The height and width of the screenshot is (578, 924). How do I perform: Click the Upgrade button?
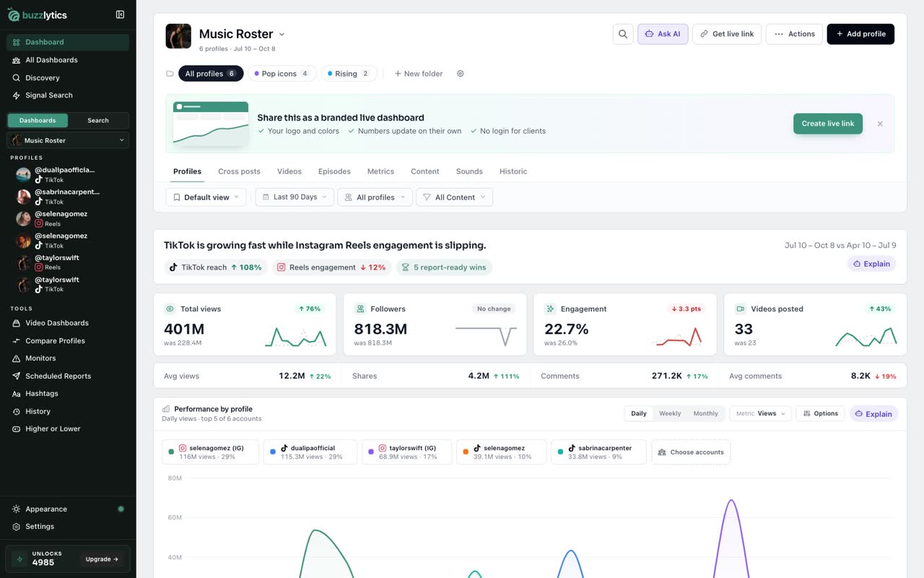102,559
